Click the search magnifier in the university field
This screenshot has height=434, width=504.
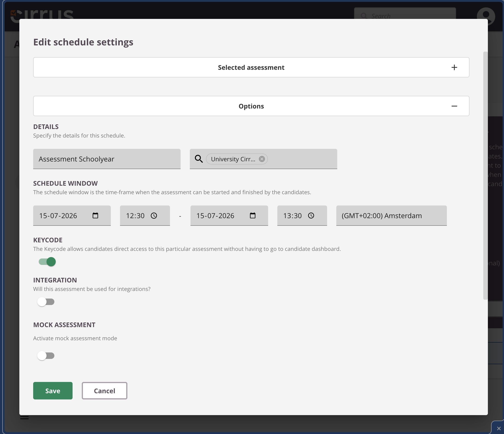(199, 159)
